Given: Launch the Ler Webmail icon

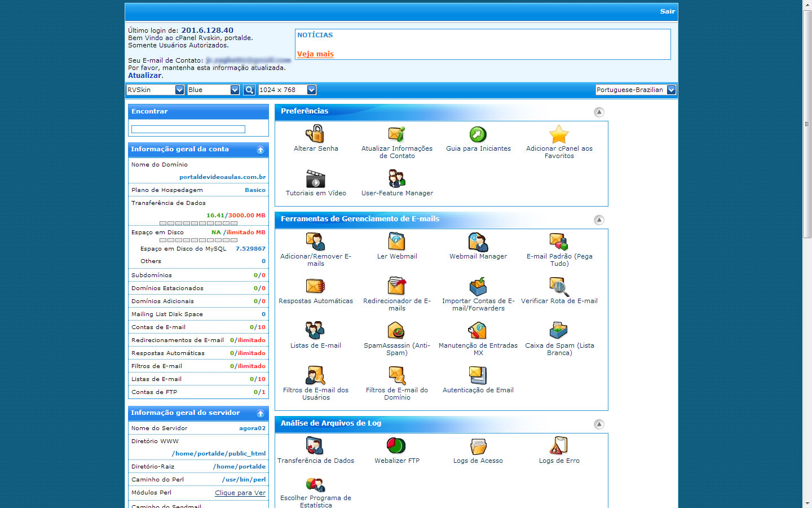Looking at the screenshot, I should (397, 242).
